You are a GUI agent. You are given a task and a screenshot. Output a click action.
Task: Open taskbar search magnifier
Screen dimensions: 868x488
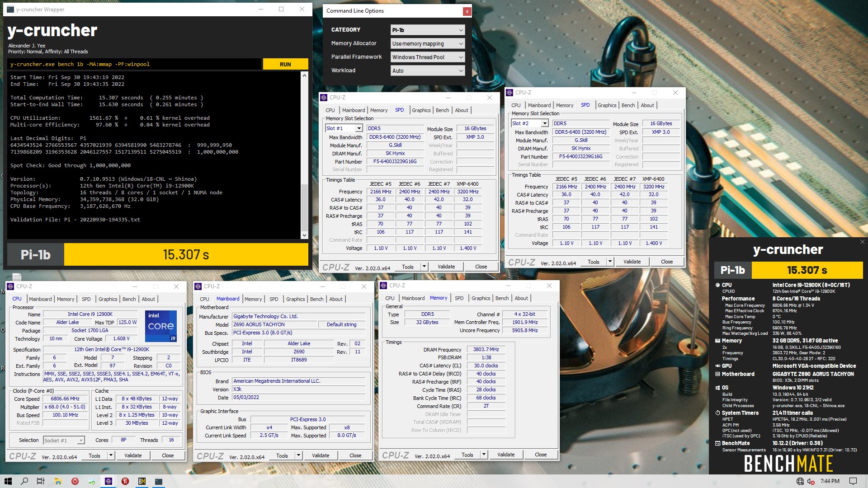[x=24, y=481]
